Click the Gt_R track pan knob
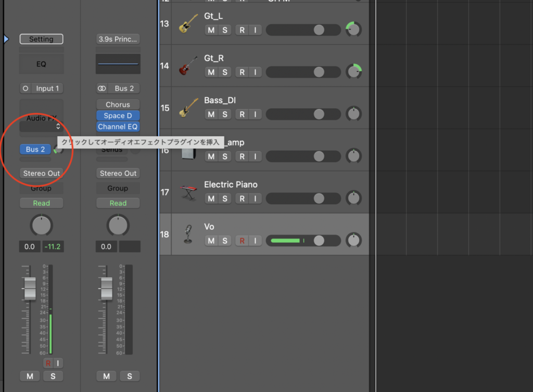 [354, 71]
